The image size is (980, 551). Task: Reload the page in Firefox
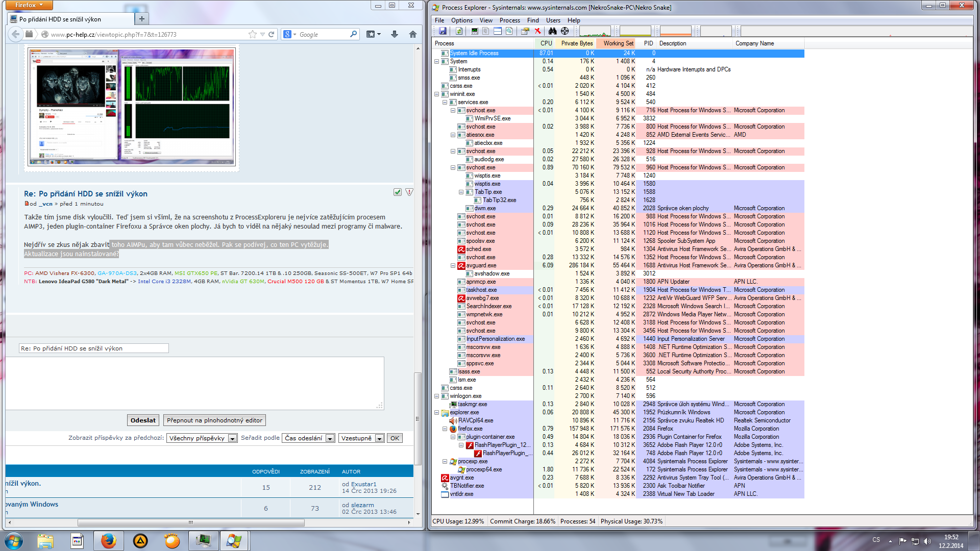click(x=272, y=34)
